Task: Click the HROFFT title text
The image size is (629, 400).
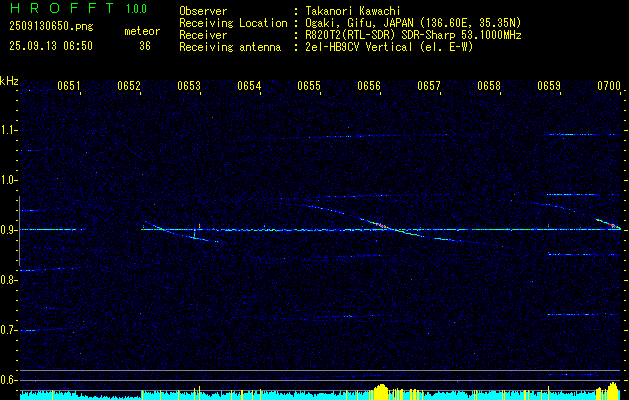Action: tap(62, 8)
